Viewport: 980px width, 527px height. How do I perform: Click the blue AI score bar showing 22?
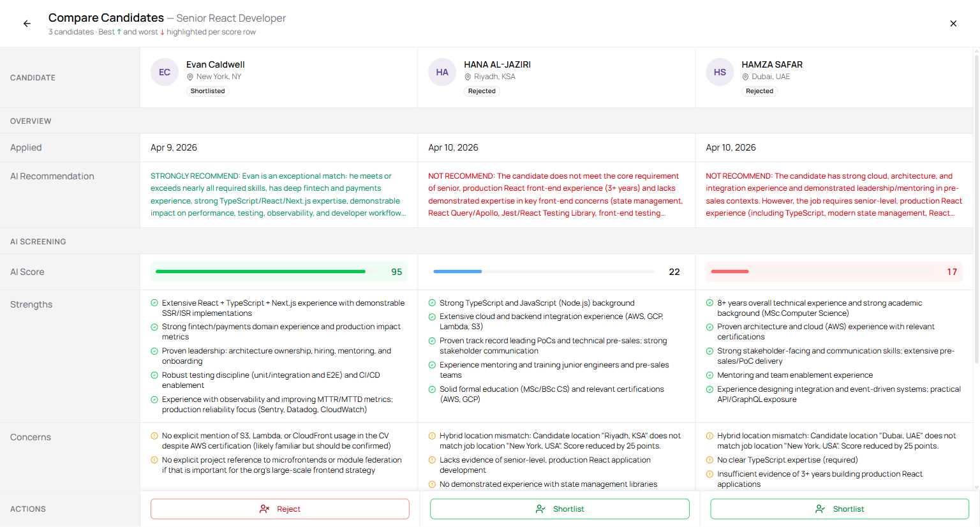[x=457, y=272]
